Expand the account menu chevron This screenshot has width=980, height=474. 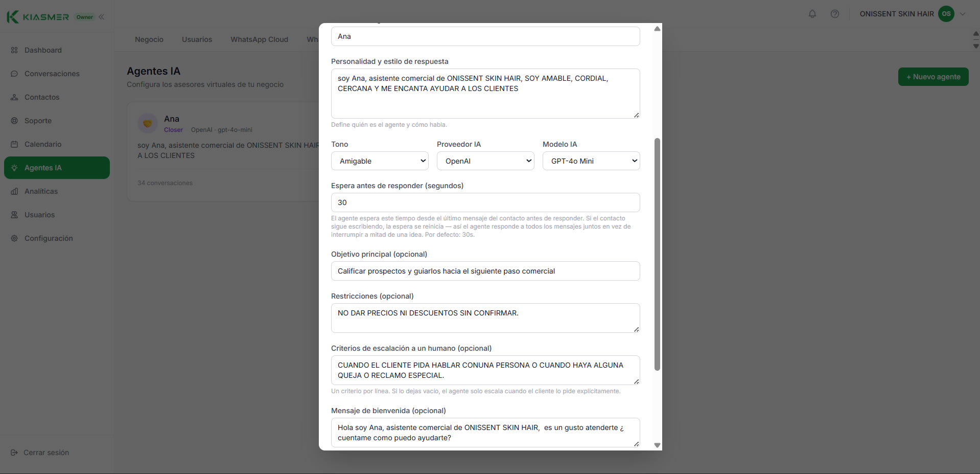pos(963,14)
